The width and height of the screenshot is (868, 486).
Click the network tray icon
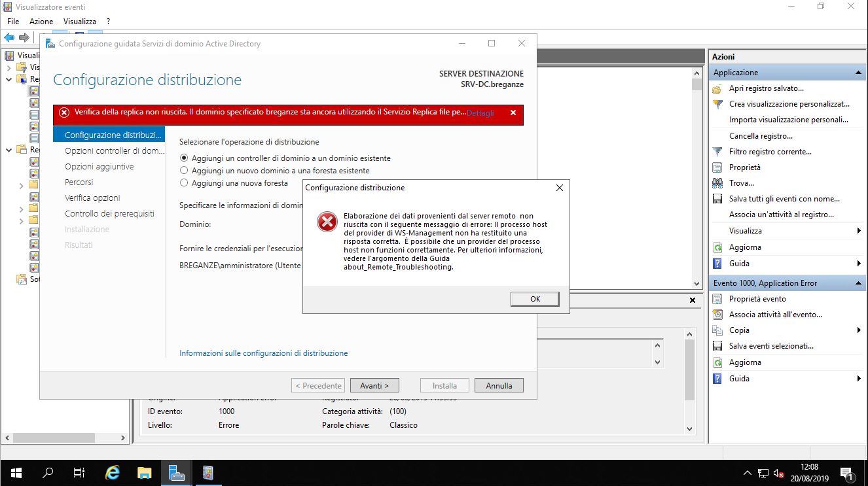[763, 473]
